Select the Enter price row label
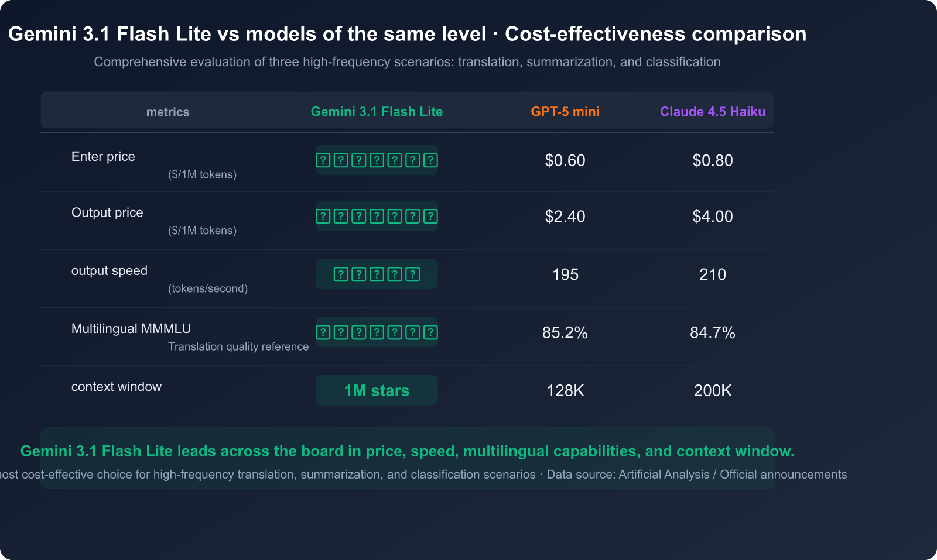This screenshot has height=560, width=937. pyautogui.click(x=103, y=157)
